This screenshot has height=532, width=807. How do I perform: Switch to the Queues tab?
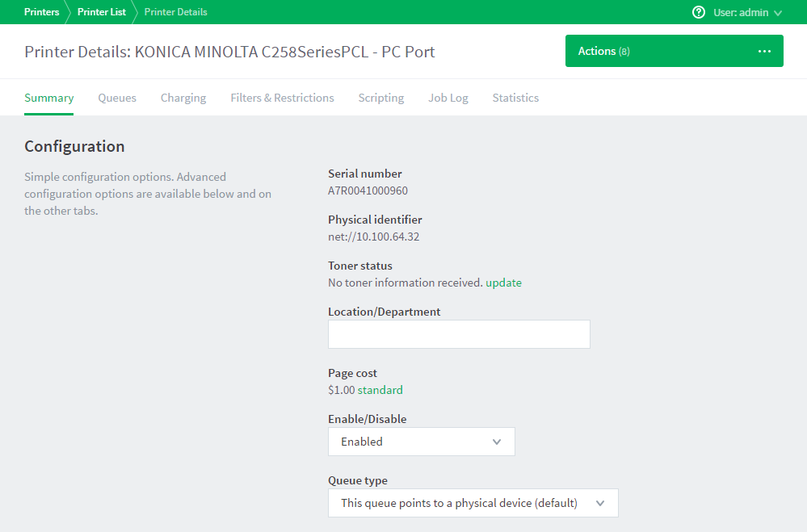pos(117,98)
